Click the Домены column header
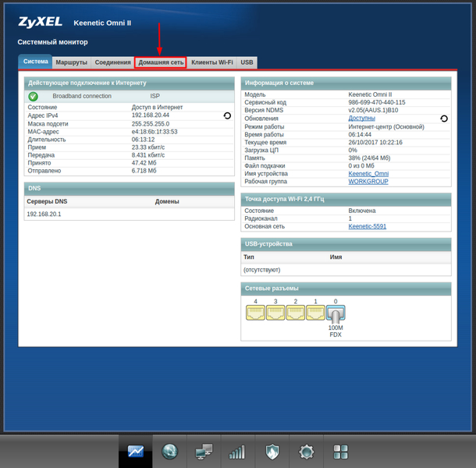Viewport: 476px width, 468px height. pyautogui.click(x=167, y=201)
